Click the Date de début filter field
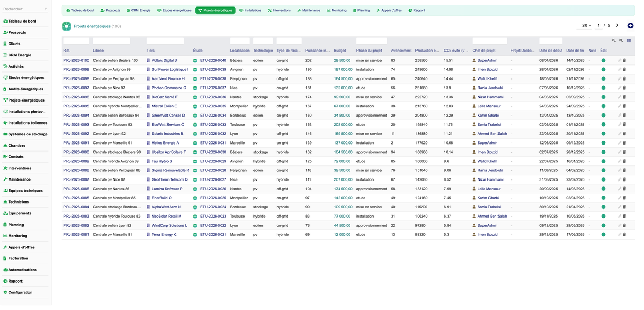Screen dimensions: 644x310 551,41
